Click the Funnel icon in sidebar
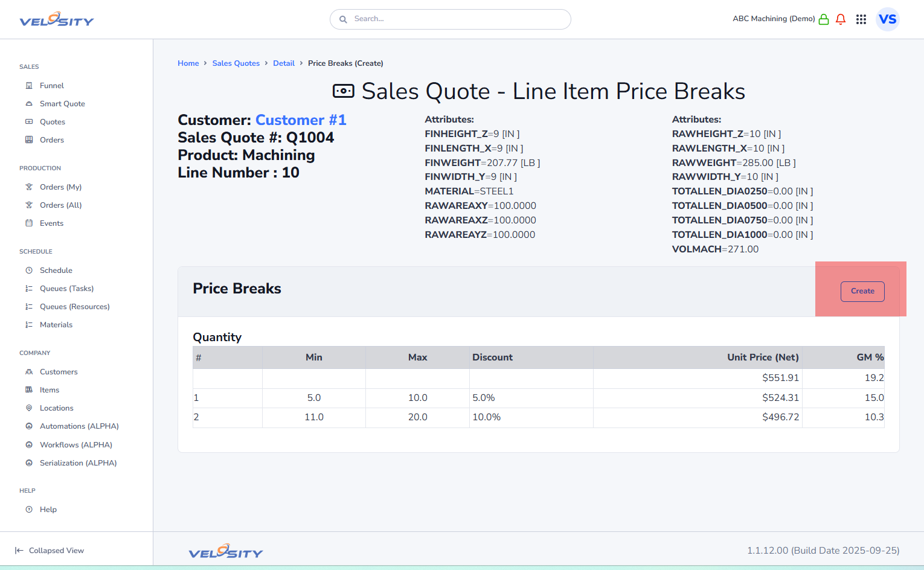 29,86
